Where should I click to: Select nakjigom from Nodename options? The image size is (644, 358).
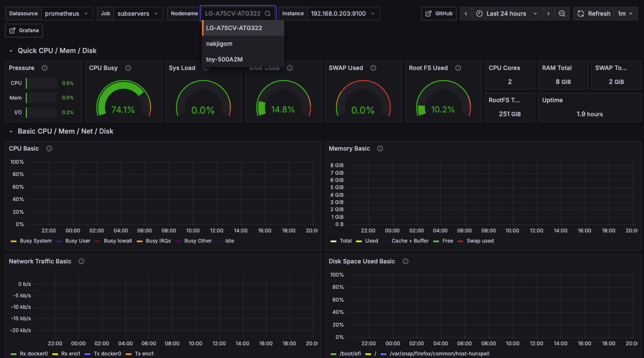click(x=219, y=44)
